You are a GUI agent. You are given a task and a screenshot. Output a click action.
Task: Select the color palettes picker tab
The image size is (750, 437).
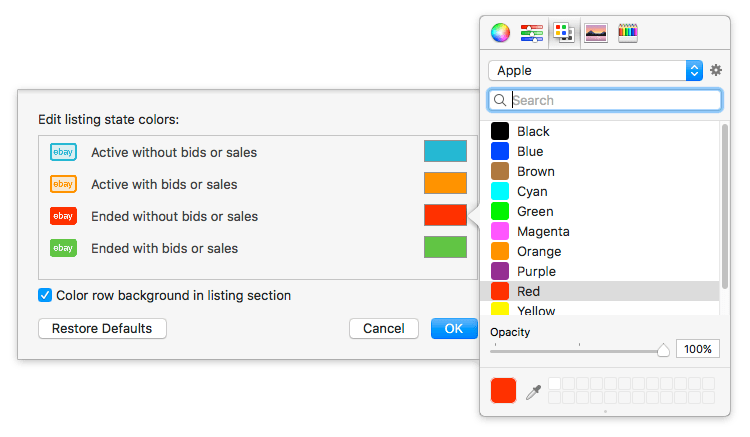point(564,33)
